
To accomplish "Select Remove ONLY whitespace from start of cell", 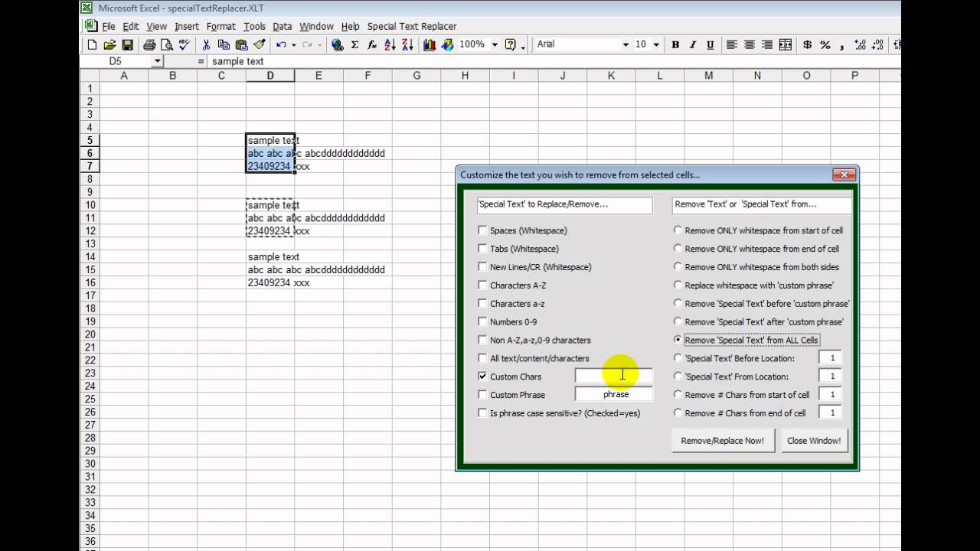I will (678, 230).
